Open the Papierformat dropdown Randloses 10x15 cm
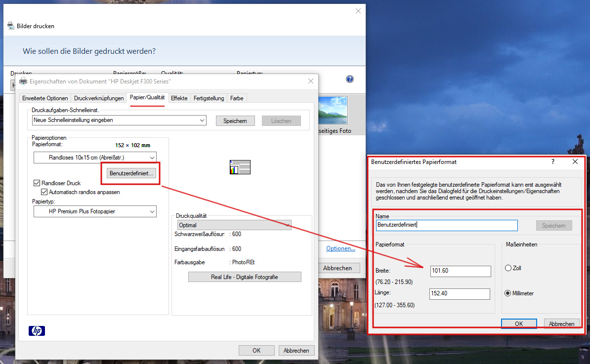 click(x=95, y=158)
